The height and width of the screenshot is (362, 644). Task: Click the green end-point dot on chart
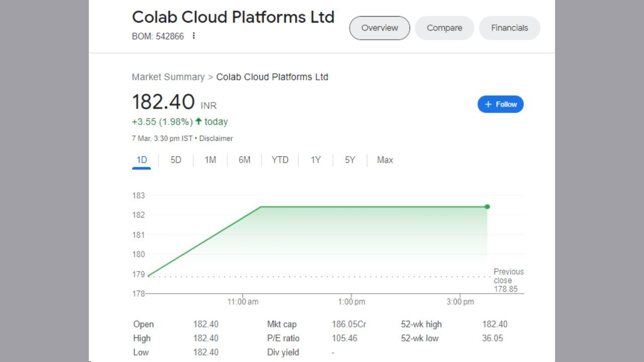point(487,207)
